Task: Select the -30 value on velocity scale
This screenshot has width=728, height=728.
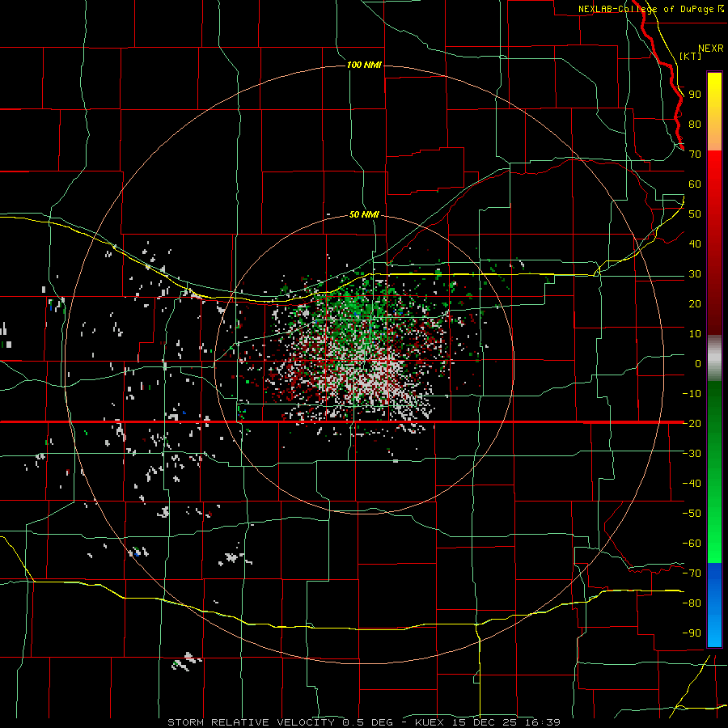Action: coord(692,454)
